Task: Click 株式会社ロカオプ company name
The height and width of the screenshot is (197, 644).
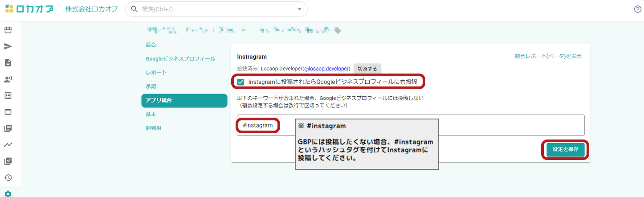Action: coord(91,9)
